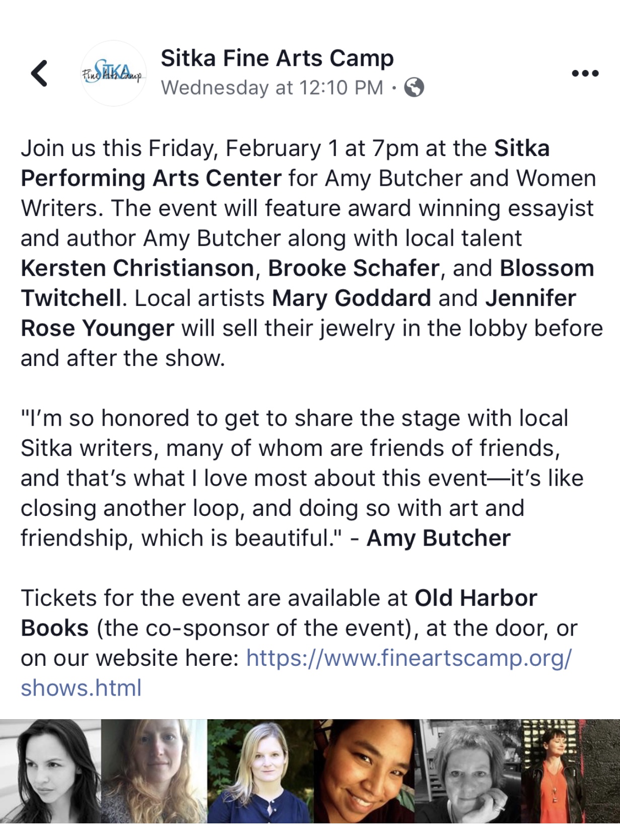Tap the public globe privacy icon
This screenshot has height=840, width=620.
pyautogui.click(x=414, y=88)
